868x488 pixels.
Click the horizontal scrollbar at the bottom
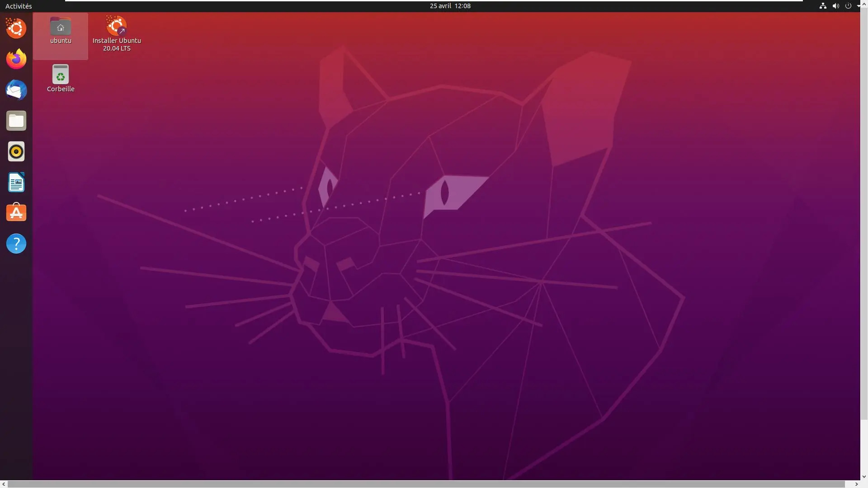[426, 484]
